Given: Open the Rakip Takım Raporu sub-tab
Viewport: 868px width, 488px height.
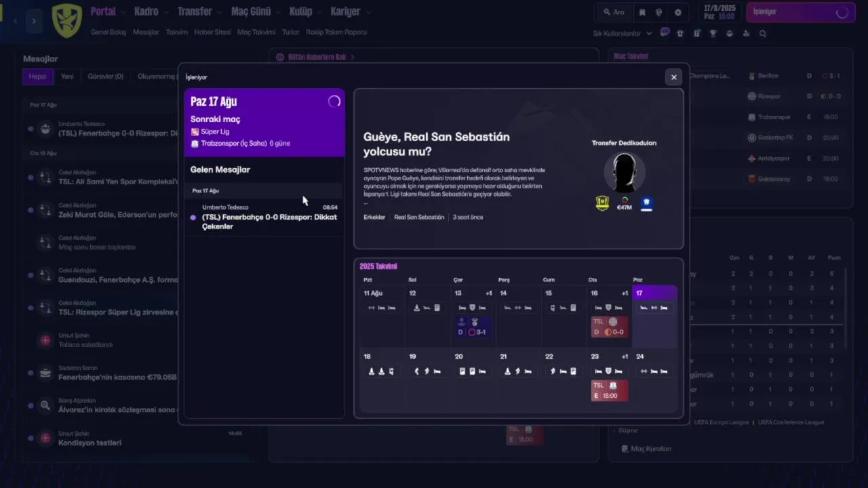Looking at the screenshot, I should coord(336,32).
